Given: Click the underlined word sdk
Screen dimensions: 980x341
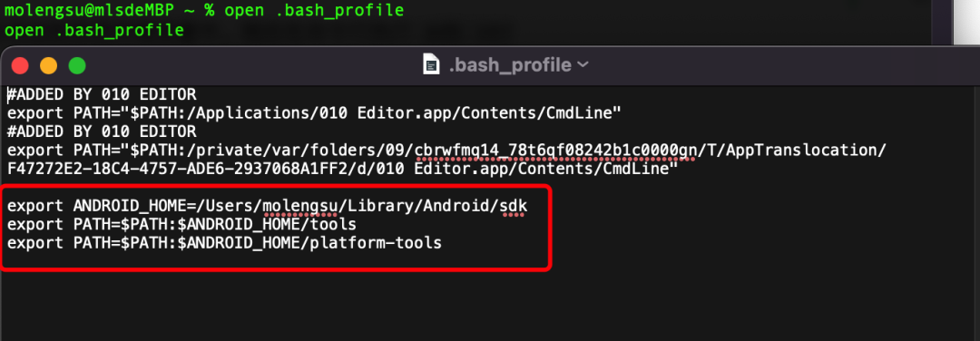Looking at the screenshot, I should [513, 206].
